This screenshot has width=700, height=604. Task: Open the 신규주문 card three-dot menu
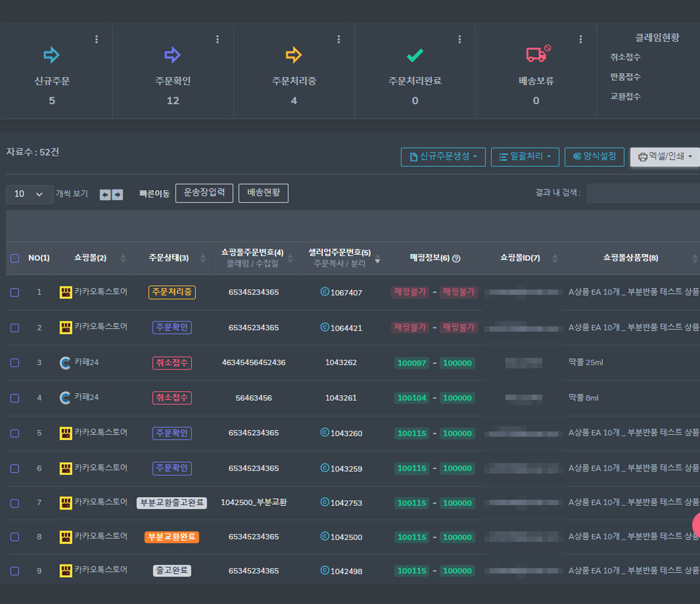[x=96, y=39]
